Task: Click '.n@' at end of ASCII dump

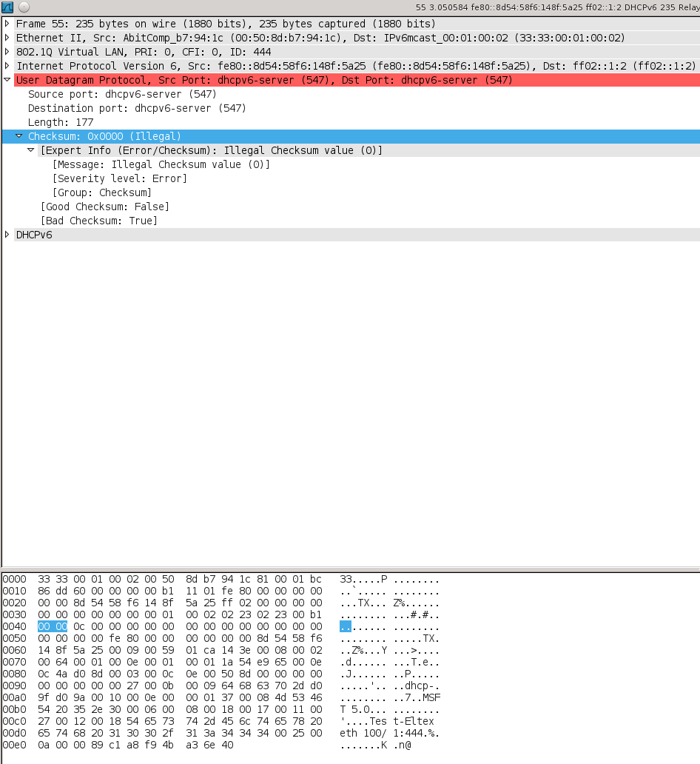Action: (x=403, y=745)
